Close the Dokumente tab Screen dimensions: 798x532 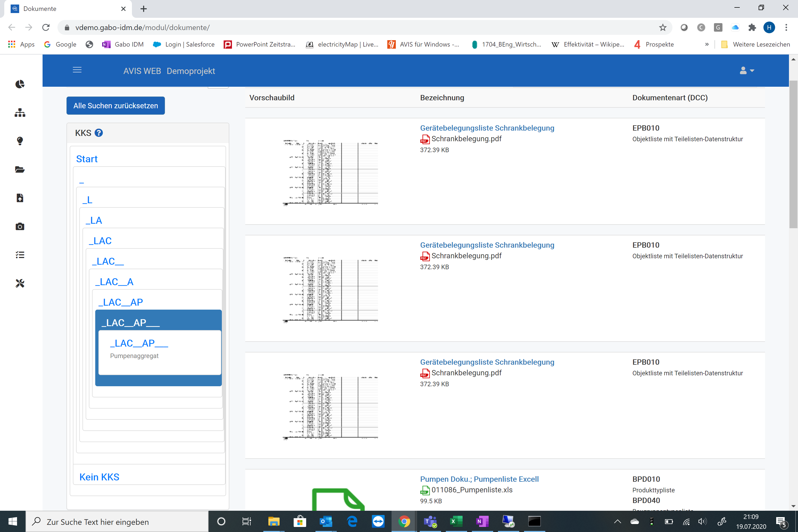tap(123, 9)
